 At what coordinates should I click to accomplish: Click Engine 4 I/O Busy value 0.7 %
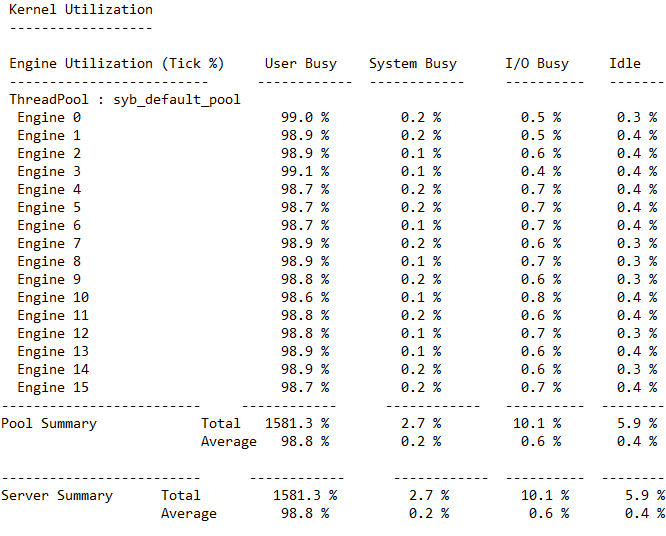[x=541, y=189]
